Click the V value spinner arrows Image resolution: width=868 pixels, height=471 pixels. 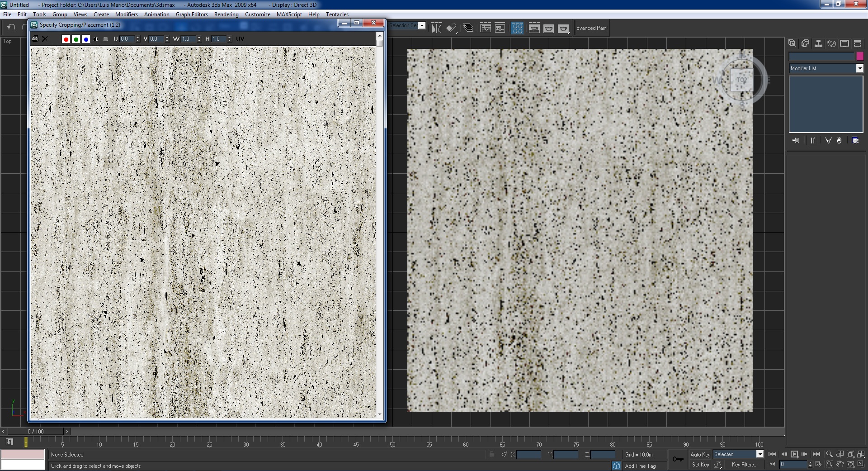167,39
